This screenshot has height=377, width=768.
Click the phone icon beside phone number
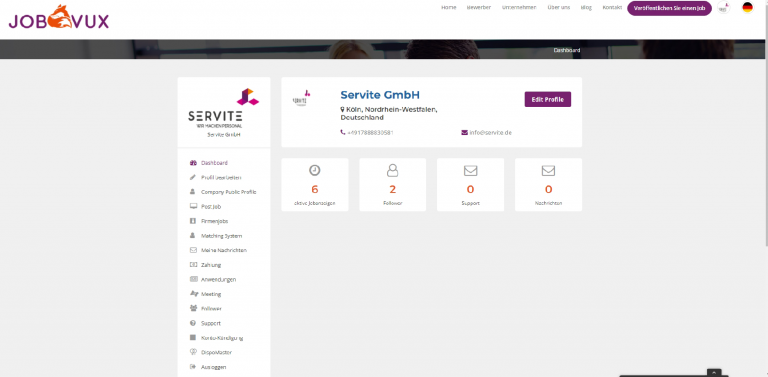tap(343, 132)
